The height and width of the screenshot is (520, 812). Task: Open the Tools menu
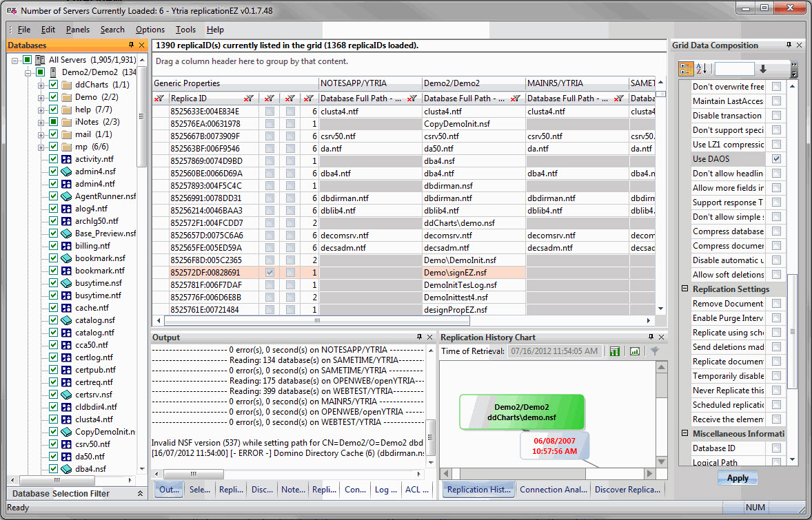tap(185, 30)
